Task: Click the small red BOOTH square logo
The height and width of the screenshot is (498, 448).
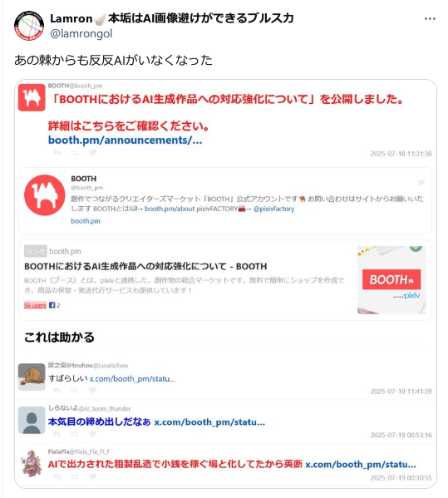Action: [x=32, y=97]
